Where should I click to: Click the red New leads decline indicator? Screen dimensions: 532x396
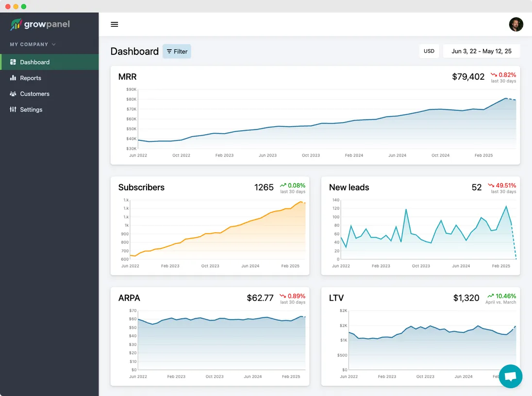point(503,186)
